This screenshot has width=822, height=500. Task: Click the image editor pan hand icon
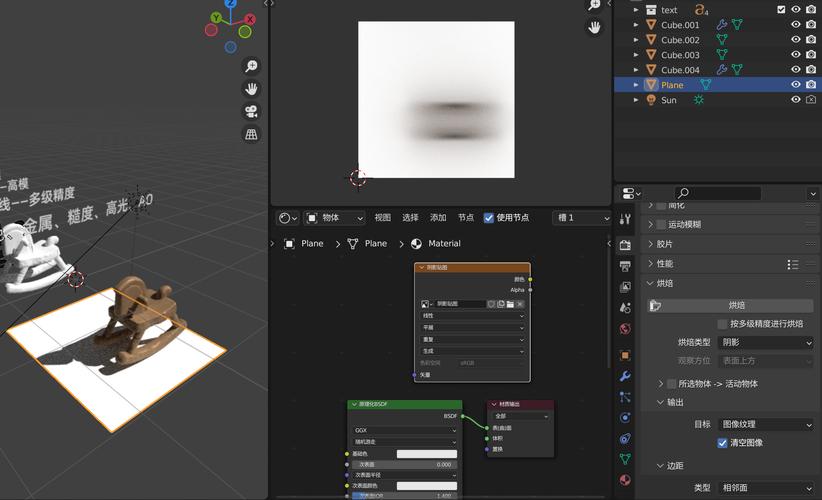pos(594,27)
